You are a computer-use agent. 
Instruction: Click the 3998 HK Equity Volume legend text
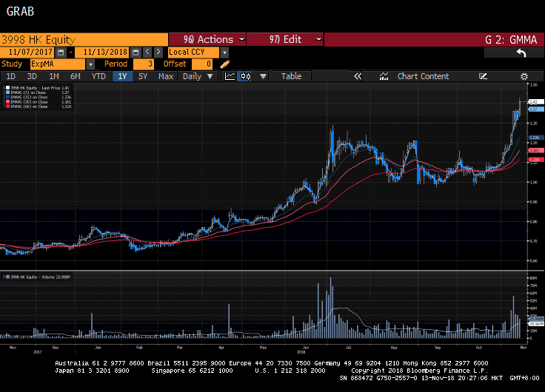tap(40, 277)
